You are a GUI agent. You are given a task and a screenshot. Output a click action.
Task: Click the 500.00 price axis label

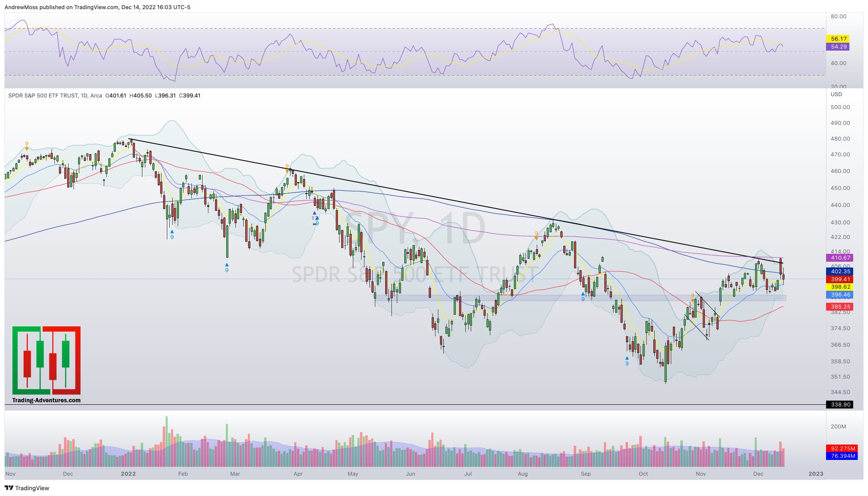(840, 107)
